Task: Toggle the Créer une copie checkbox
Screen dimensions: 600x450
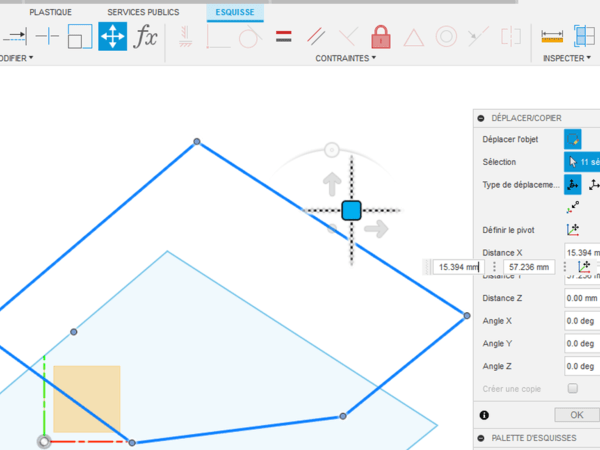Action: tap(573, 388)
